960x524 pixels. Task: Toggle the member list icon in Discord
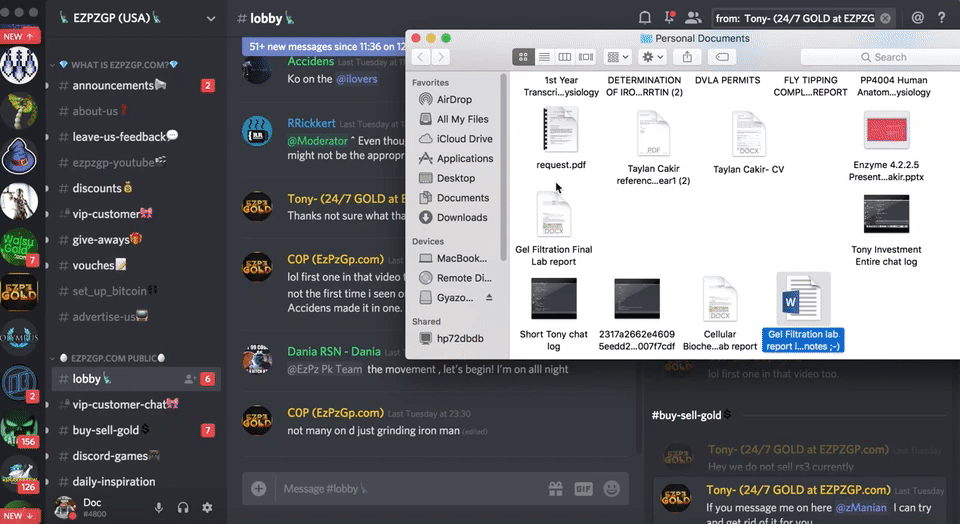pyautogui.click(x=693, y=18)
